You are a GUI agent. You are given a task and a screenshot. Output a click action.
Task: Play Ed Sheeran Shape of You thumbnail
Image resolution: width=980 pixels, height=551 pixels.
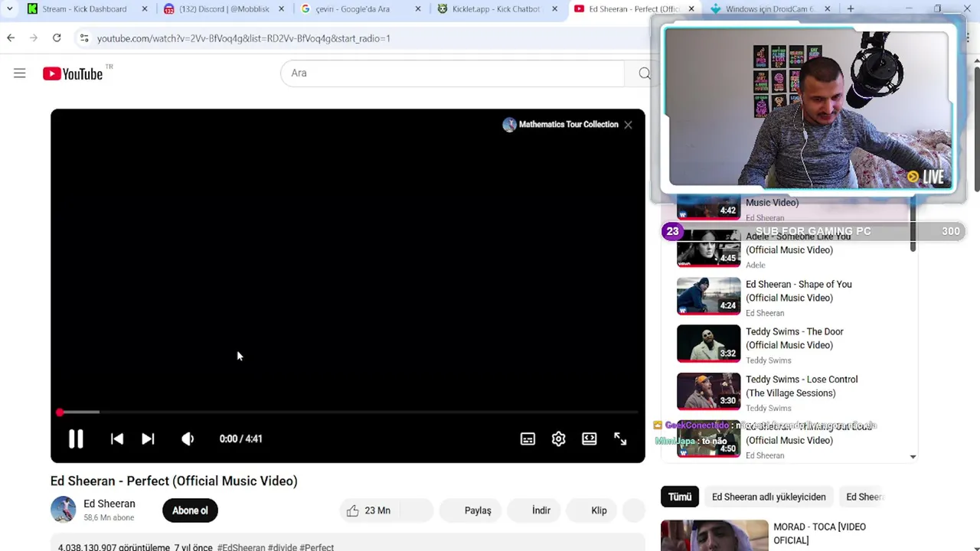click(708, 296)
